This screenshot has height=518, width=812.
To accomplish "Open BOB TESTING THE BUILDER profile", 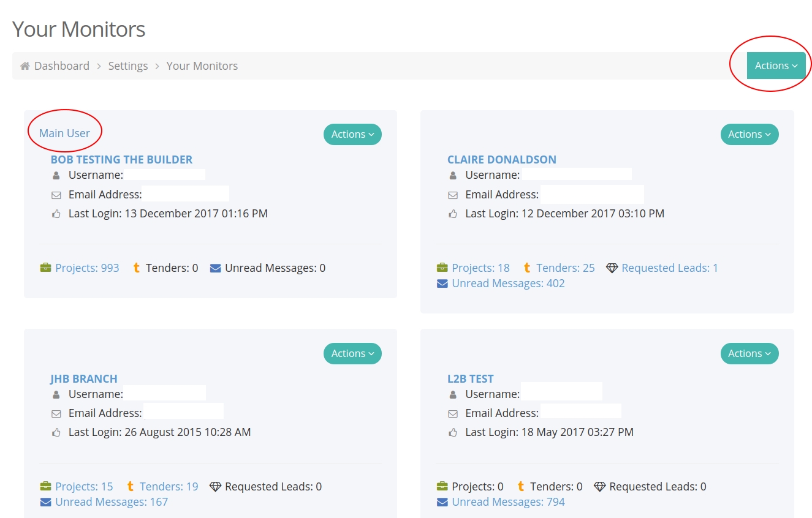I will click(121, 159).
